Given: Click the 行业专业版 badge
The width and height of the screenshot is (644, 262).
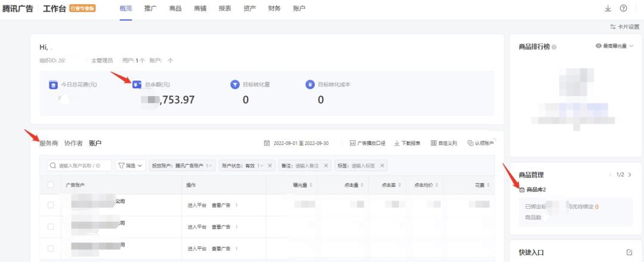Looking at the screenshot, I should coord(82,8).
